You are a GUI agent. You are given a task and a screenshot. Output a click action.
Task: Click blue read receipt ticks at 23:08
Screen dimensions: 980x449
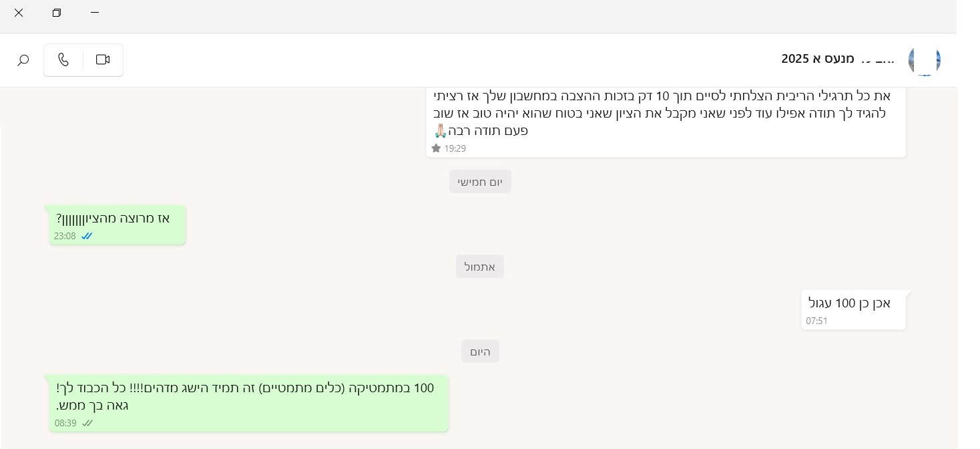pos(87,236)
